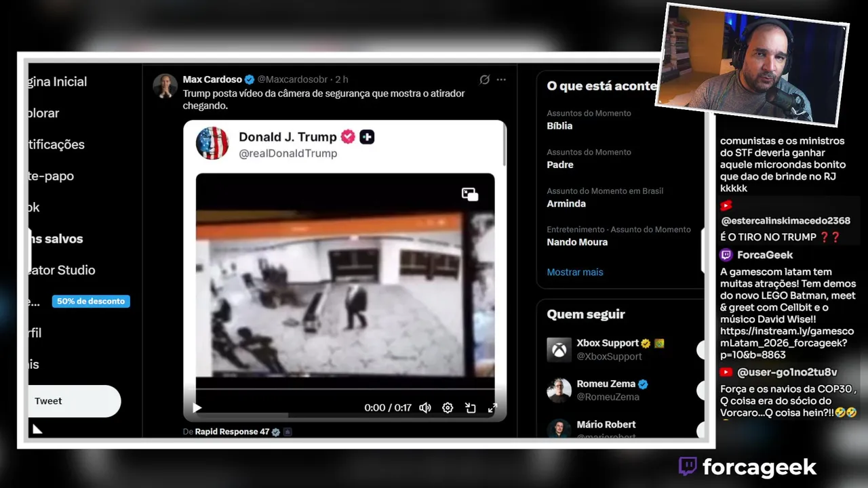Mute the video volume icon

tap(425, 407)
